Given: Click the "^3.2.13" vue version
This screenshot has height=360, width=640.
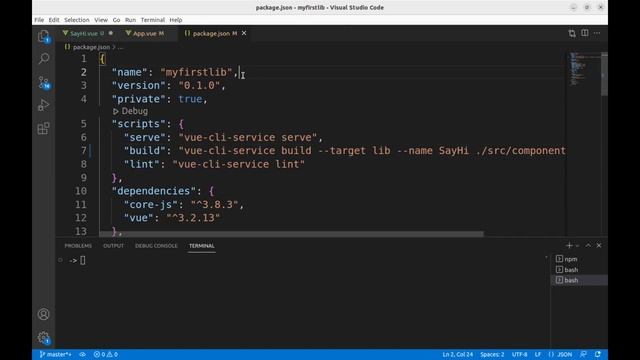Looking at the screenshot, I should coord(193,218).
